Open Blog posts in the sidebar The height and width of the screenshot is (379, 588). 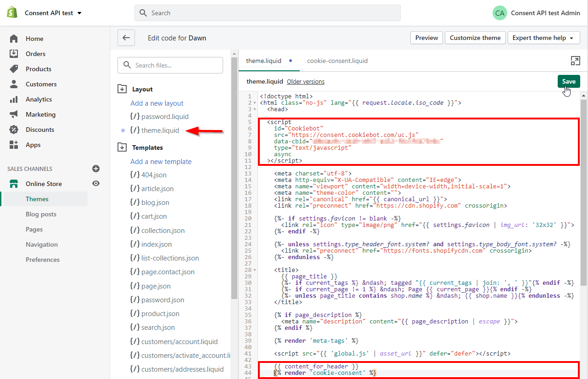41,214
